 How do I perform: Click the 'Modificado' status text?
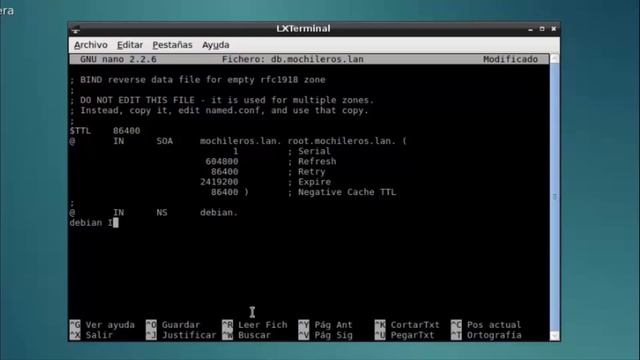[x=510, y=59]
